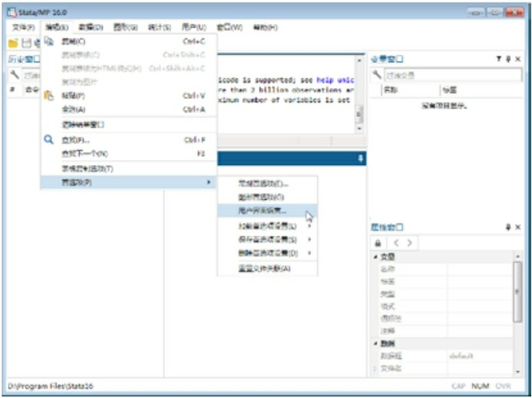Image resolution: width=532 pixels, height=398 pixels.
Task: Click the lock icon in properties window
Action: tap(378, 243)
